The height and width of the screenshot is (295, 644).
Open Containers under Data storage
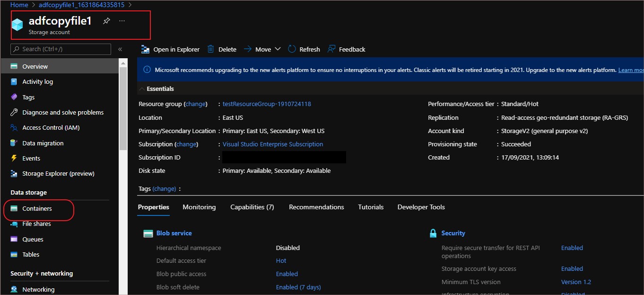tap(37, 208)
